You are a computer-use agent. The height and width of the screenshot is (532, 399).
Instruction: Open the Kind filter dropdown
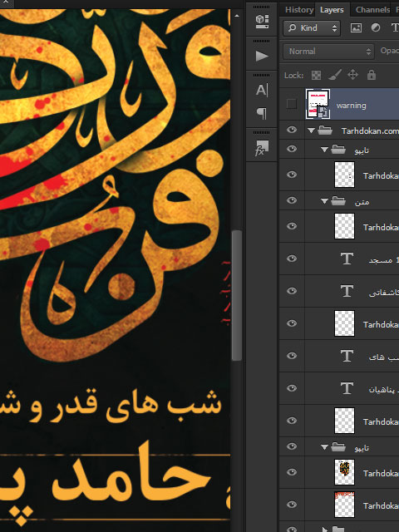(x=312, y=28)
